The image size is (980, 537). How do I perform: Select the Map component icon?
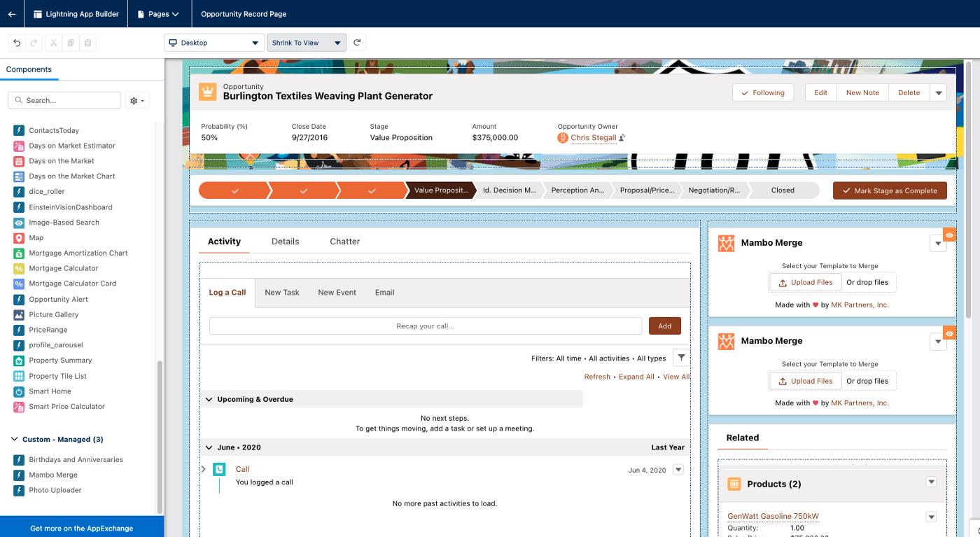[x=19, y=238]
